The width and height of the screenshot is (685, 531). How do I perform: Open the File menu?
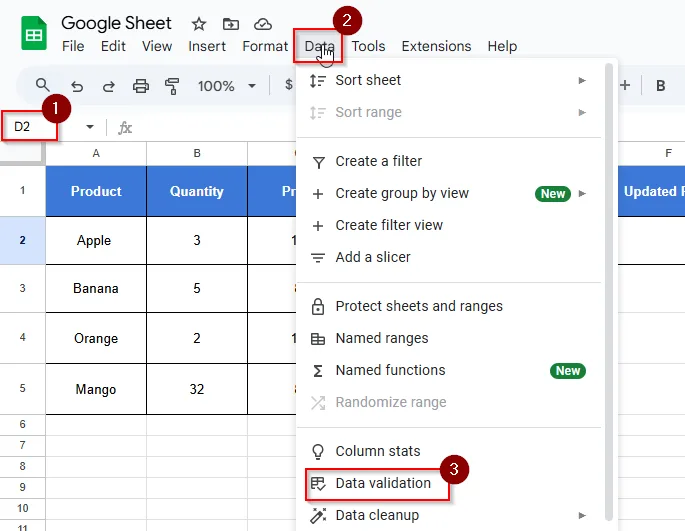[x=73, y=46]
